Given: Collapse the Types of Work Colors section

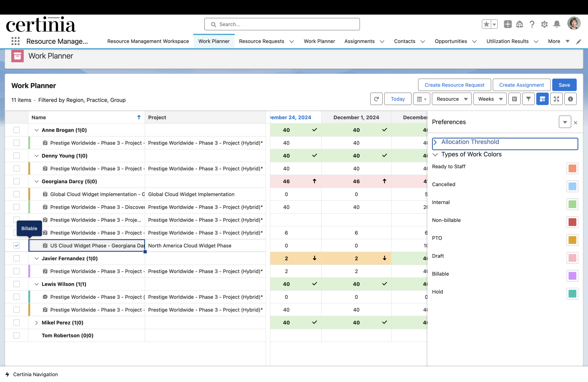Looking at the screenshot, I should point(435,155).
